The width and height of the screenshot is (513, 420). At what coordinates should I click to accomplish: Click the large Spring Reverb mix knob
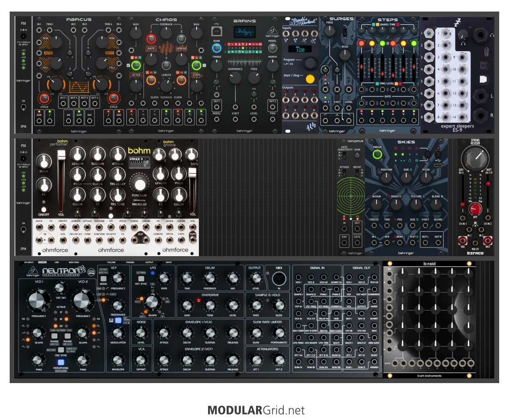pyautogui.click(x=475, y=158)
